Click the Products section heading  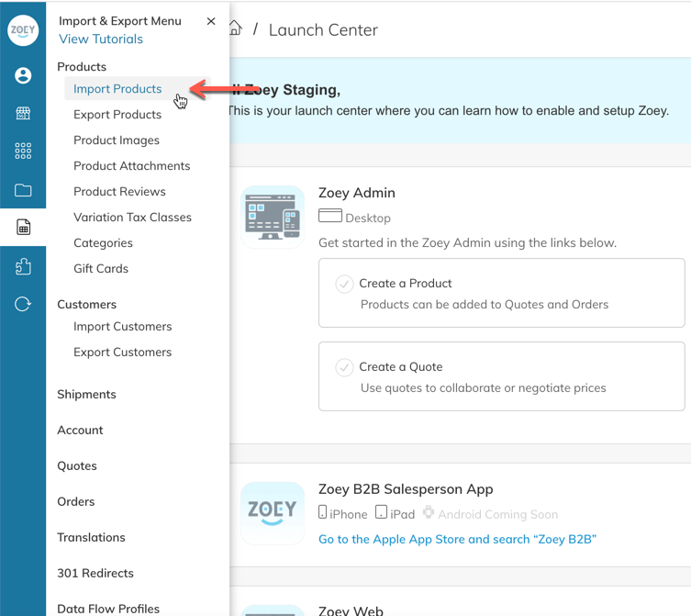[82, 67]
